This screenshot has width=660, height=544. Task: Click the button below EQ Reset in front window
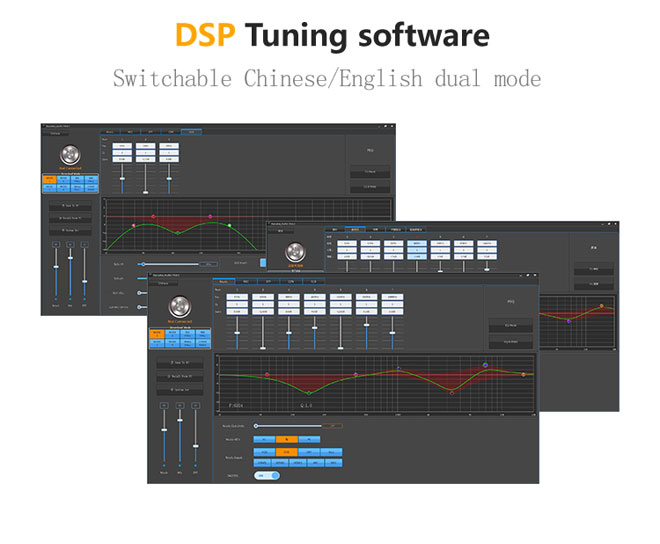(x=511, y=342)
